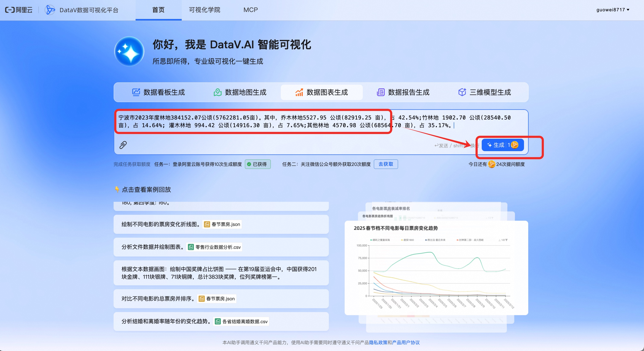This screenshot has width=644, height=351.
Task: Click the 已获得 status badge
Action: 258,164
